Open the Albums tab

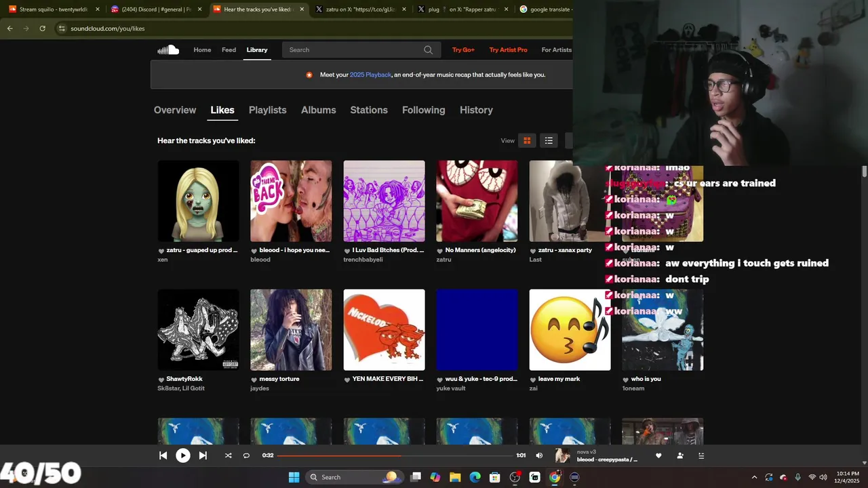pos(318,110)
